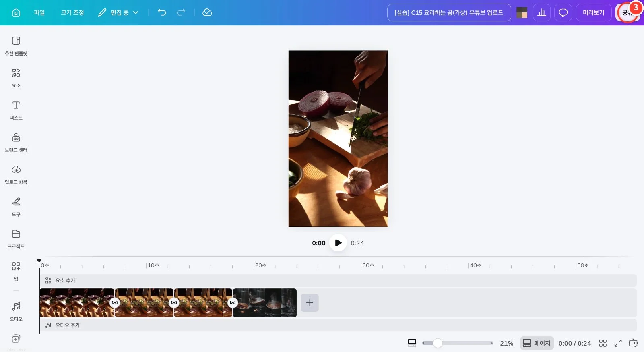This screenshot has height=352, width=644.
Task: Open the 업로드 항목 uploads panel
Action: tap(16, 175)
